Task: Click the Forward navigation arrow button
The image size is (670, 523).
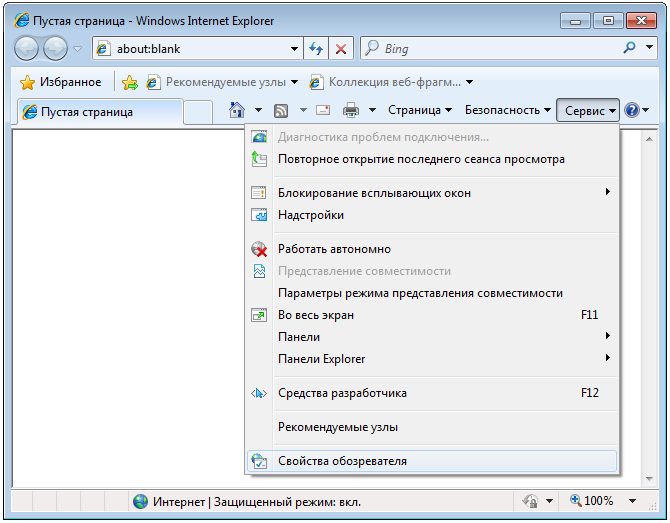Action: [56, 49]
